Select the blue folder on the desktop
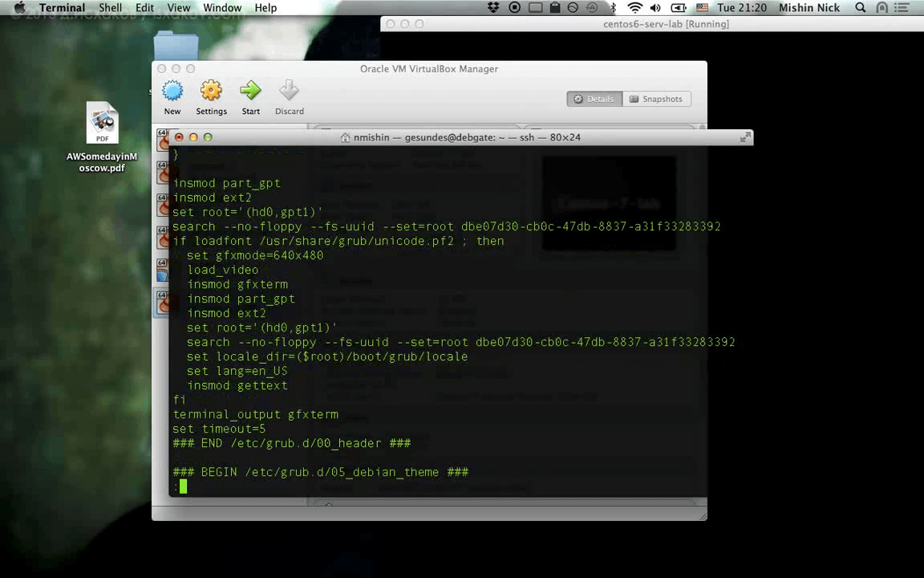The height and width of the screenshot is (578, 924). 176,46
